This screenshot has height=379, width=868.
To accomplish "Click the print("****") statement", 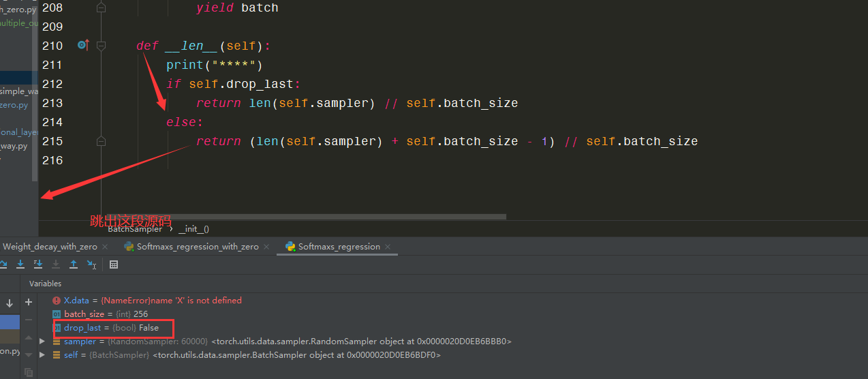I will 214,65.
